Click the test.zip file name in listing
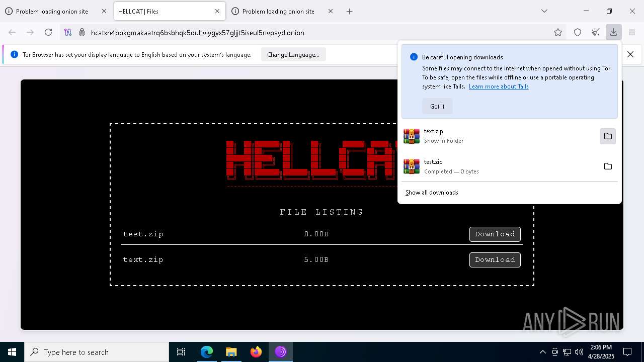The width and height of the screenshot is (644, 362). tap(143, 234)
